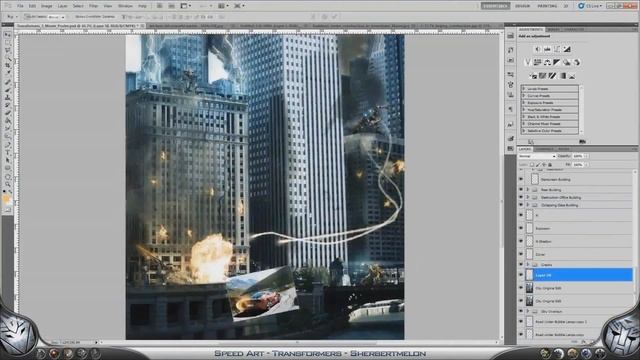Add a Black & White adjustment layer
The height and width of the screenshot is (360, 640).
coord(557,62)
